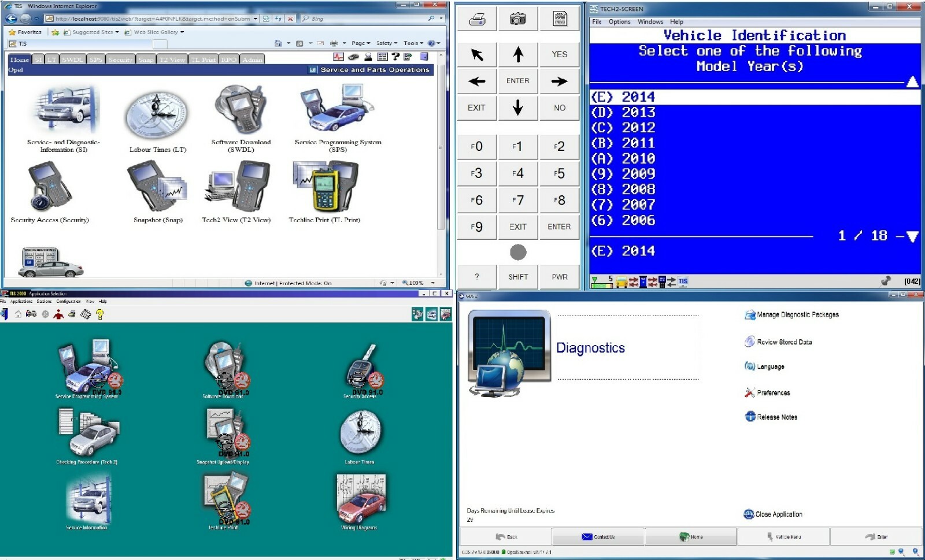Expand the Page dropdown in Internet Explorer
Image resolution: width=925 pixels, height=560 pixels.
(361, 43)
